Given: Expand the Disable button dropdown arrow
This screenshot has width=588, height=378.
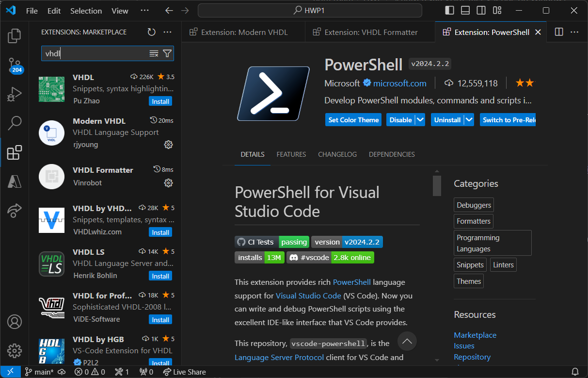Looking at the screenshot, I should 420,120.
